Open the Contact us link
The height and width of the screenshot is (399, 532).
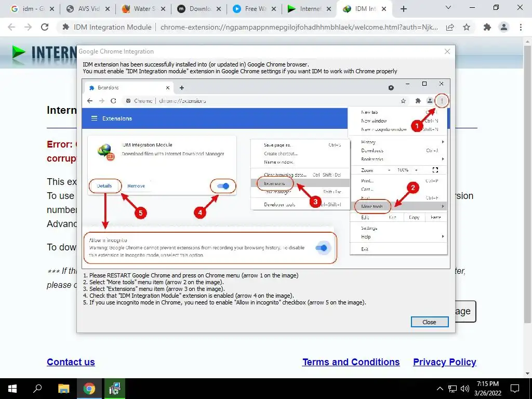coord(71,362)
